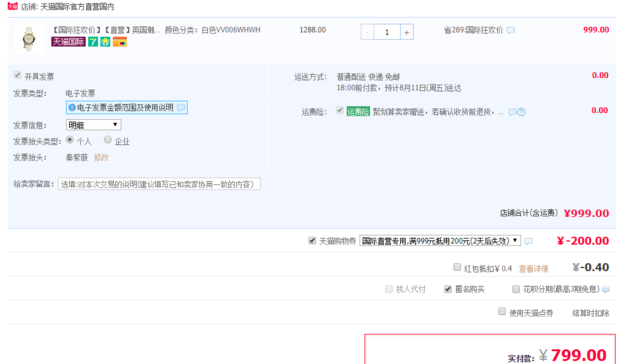Click the 天猫国际 purple badge

pyautogui.click(x=68, y=42)
